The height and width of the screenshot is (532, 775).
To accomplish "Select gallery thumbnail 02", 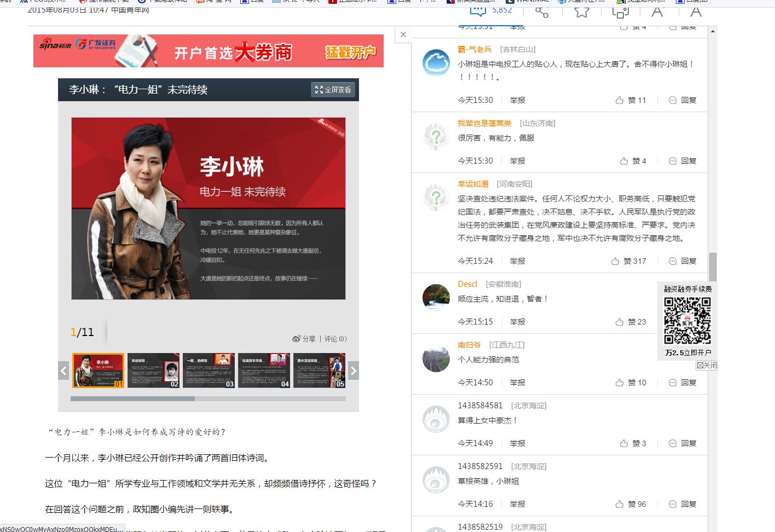I will tap(154, 371).
